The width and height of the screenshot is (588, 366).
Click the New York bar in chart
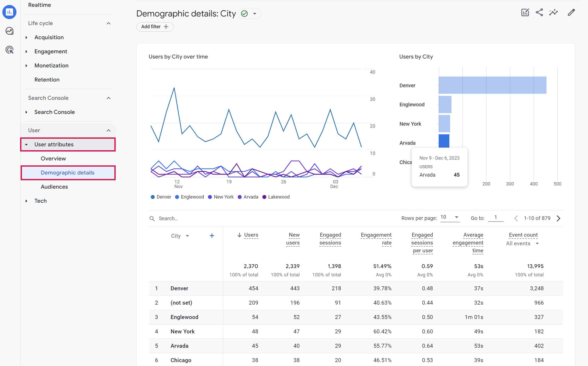(x=444, y=124)
